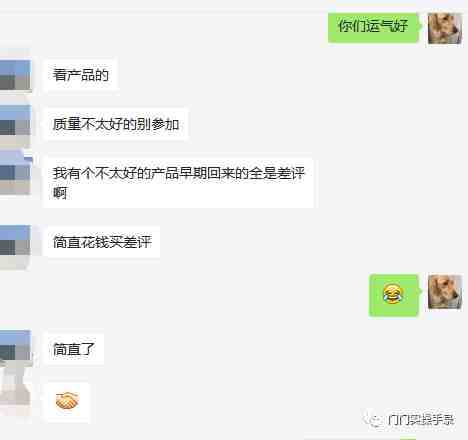Click the 门门实操手录 watermark text
The width and height of the screenshot is (468, 440).
tap(421, 420)
